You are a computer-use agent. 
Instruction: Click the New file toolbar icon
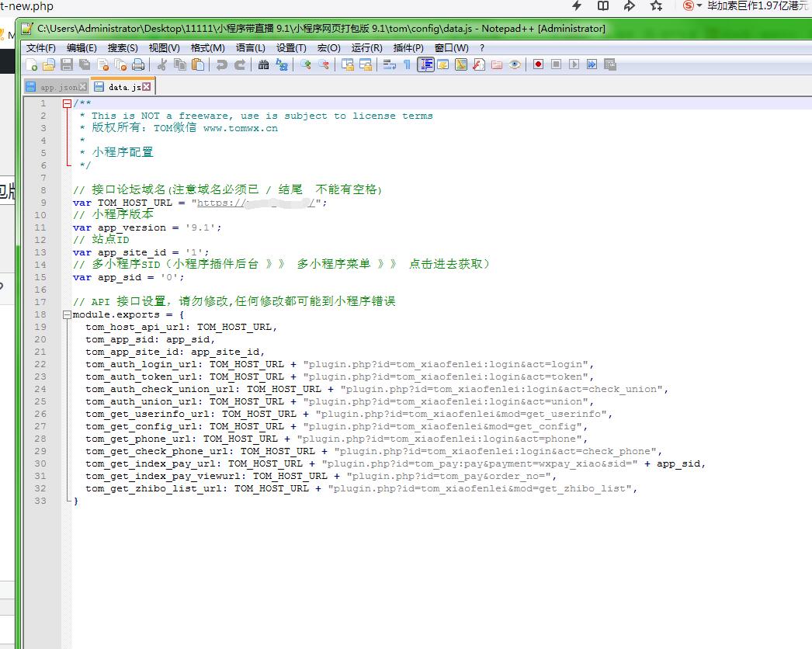(32, 64)
